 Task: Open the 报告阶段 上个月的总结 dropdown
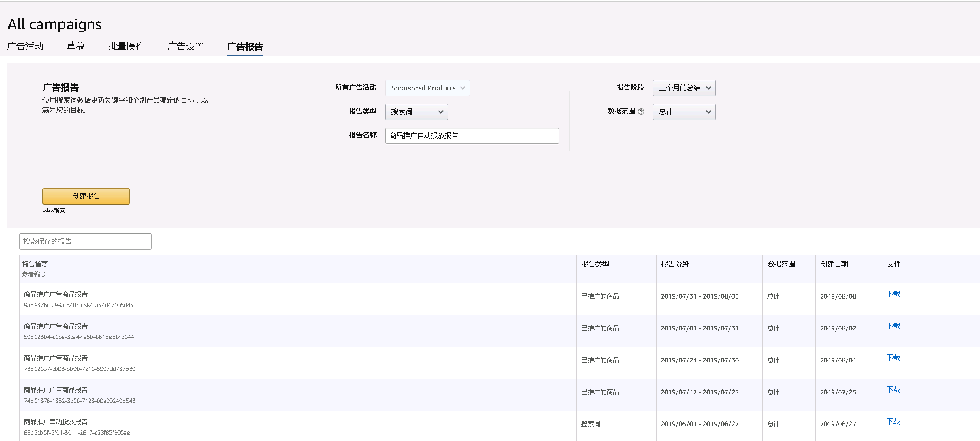click(684, 88)
